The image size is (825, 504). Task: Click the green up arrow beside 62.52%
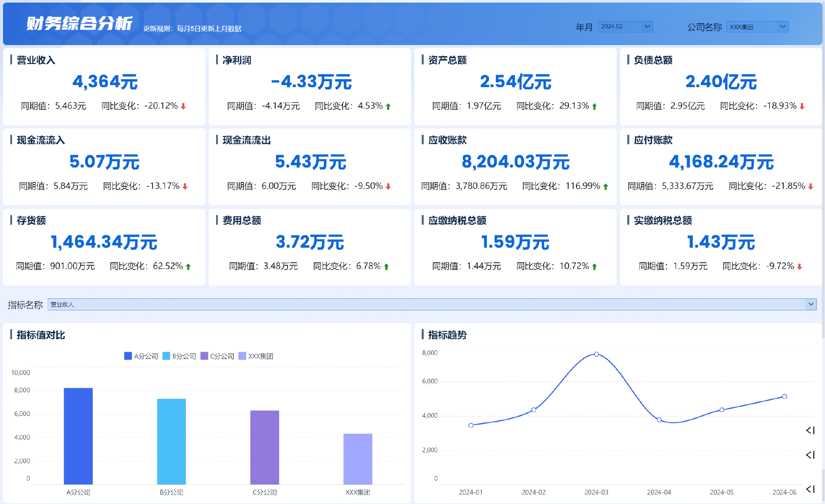[188, 267]
